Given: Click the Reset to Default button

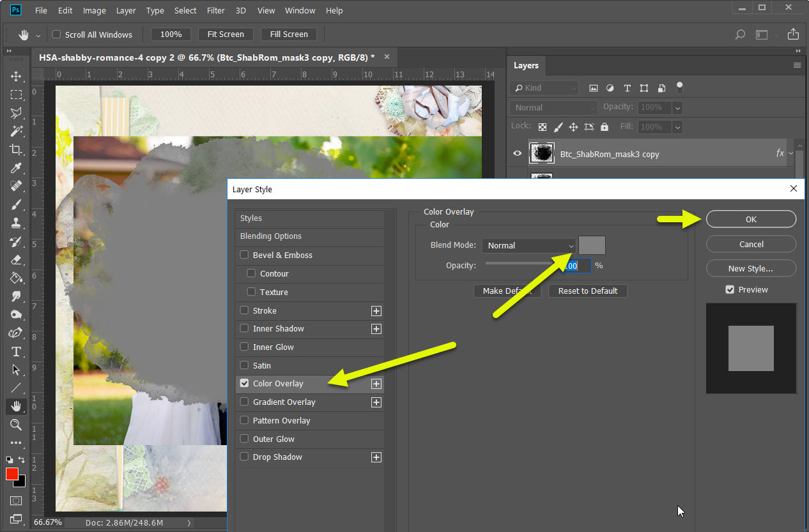Looking at the screenshot, I should (587, 291).
